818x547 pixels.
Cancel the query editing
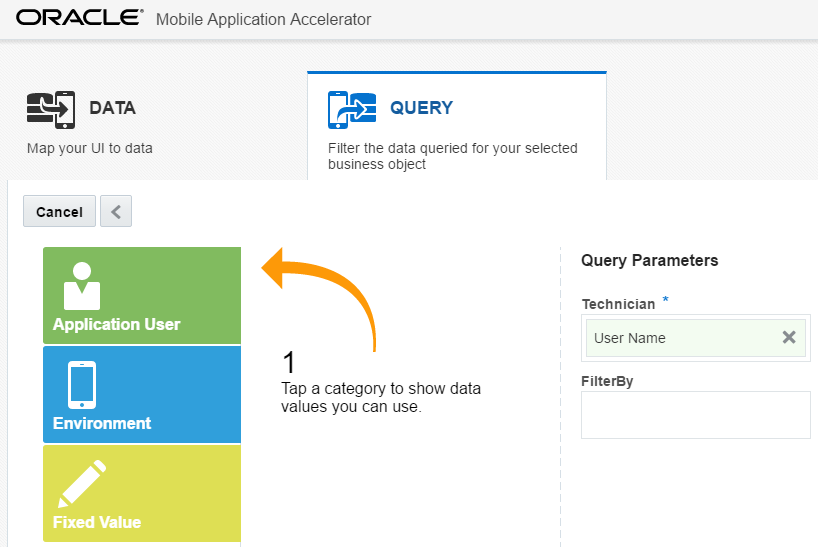pos(59,212)
